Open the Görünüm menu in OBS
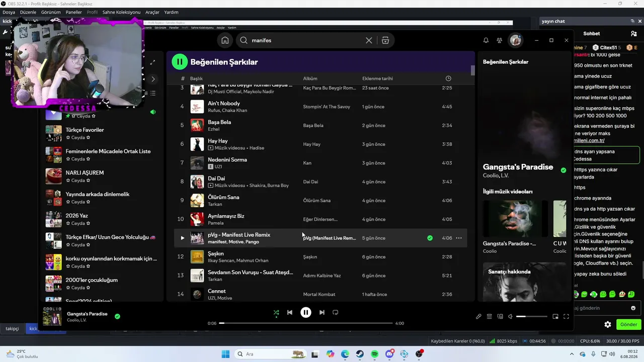Viewport: 644px width, 362px height. tap(51, 12)
